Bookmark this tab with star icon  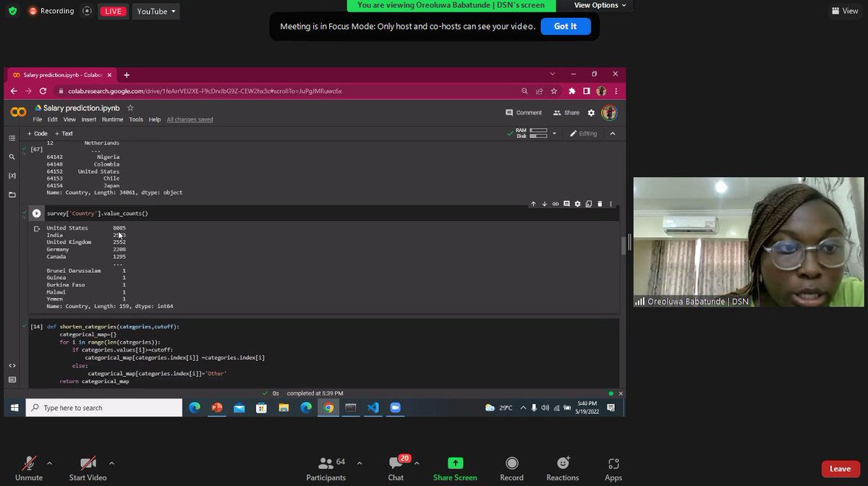pyautogui.click(x=554, y=91)
